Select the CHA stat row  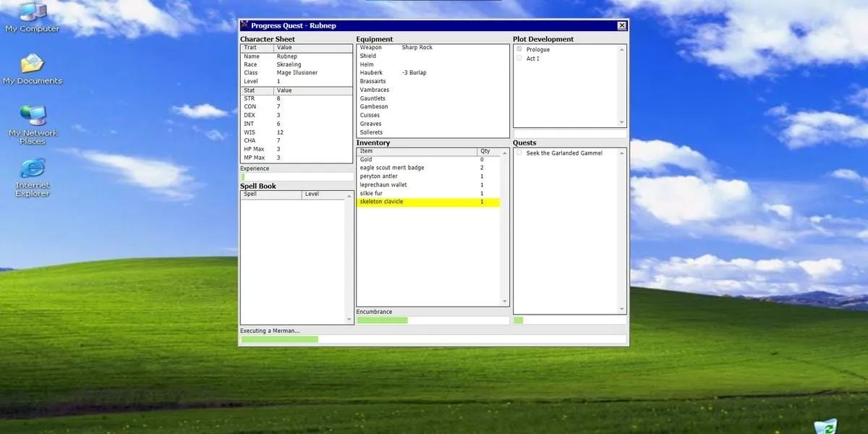(297, 140)
